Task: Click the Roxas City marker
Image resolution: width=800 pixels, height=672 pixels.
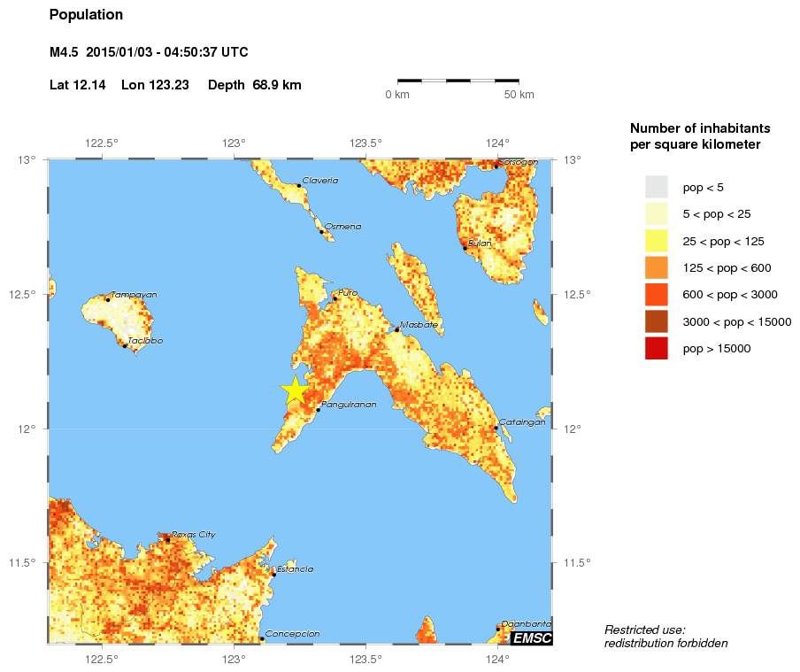Action: 167,538
